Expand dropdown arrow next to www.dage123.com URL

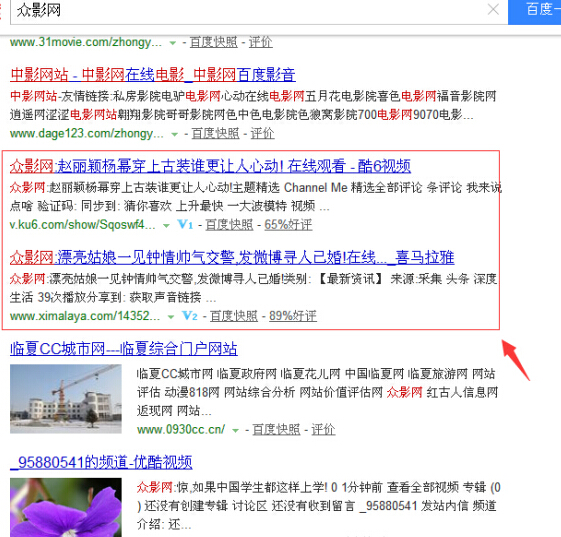(174, 134)
